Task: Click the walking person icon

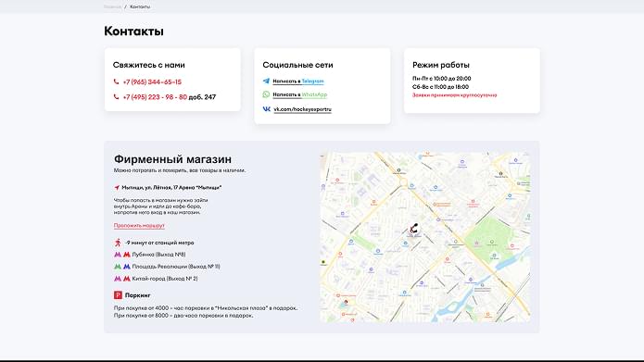Action: point(118,243)
